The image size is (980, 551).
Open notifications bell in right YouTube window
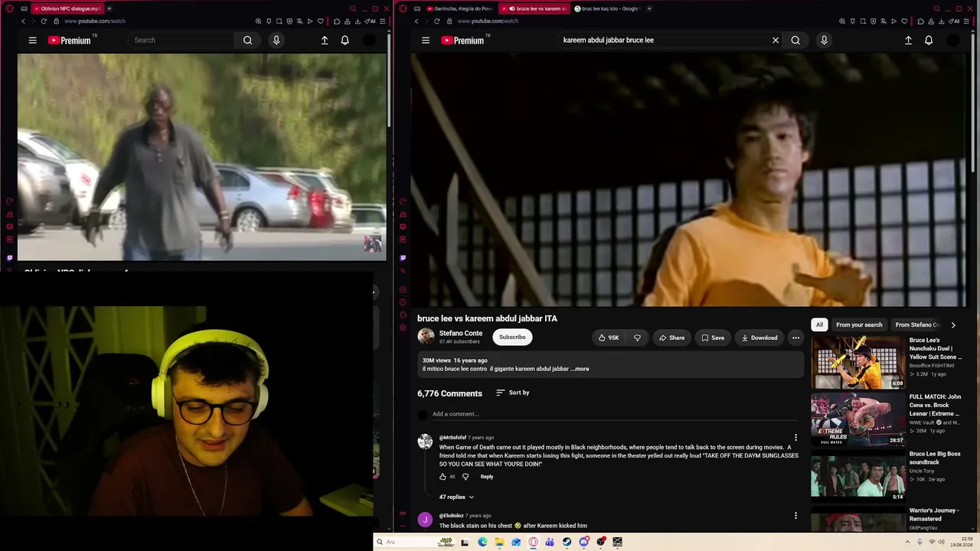(x=929, y=41)
